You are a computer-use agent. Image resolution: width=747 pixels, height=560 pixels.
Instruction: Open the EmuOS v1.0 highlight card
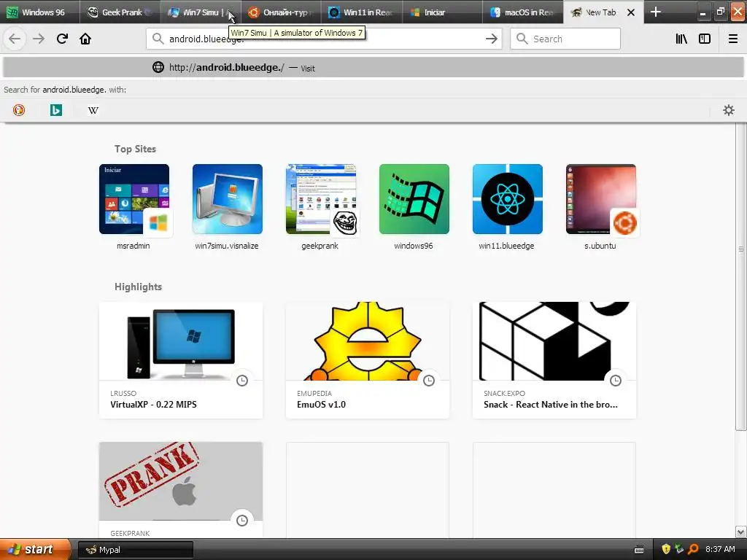point(368,360)
